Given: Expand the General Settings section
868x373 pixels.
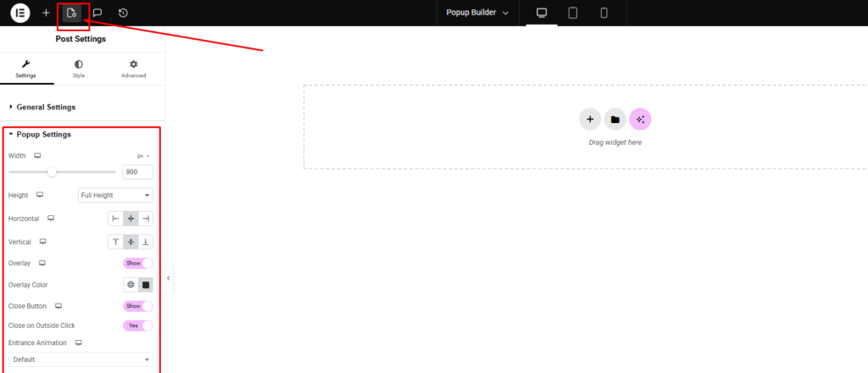Looking at the screenshot, I should (x=46, y=107).
